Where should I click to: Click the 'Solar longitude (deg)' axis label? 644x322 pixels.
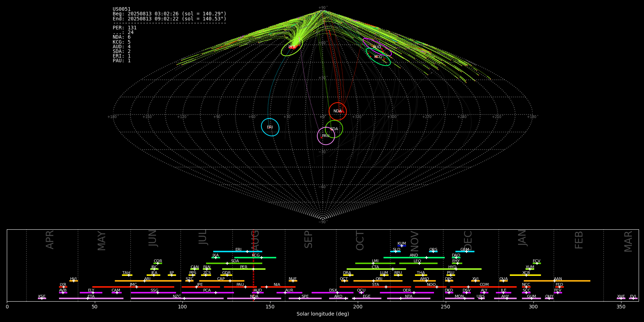tap(323, 314)
